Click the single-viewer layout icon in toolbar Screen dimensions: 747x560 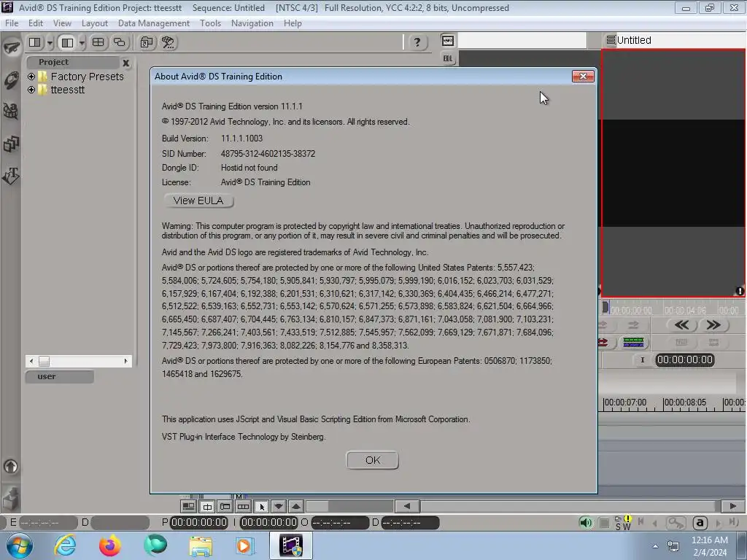pyautogui.click(x=35, y=42)
